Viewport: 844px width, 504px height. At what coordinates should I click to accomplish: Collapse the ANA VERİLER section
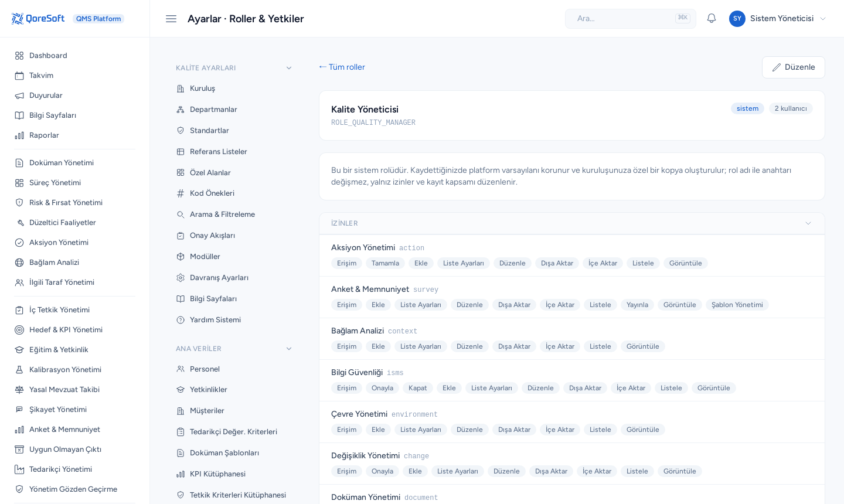(x=289, y=349)
